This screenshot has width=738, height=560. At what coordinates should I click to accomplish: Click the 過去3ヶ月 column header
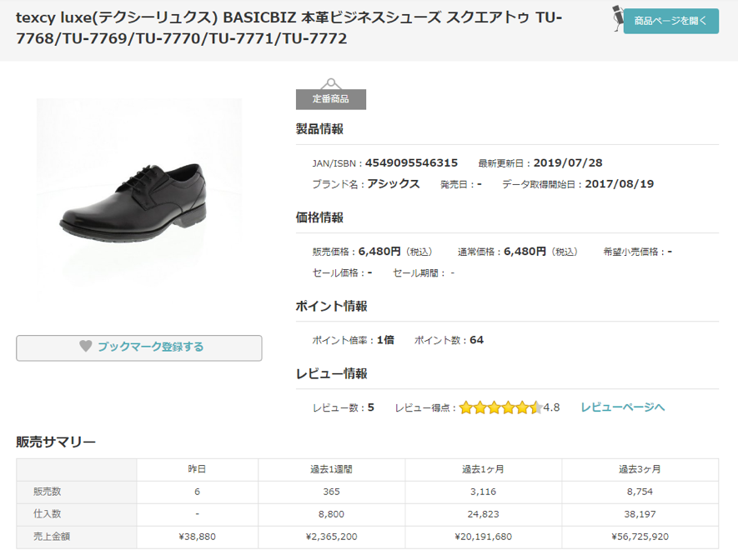tap(640, 469)
